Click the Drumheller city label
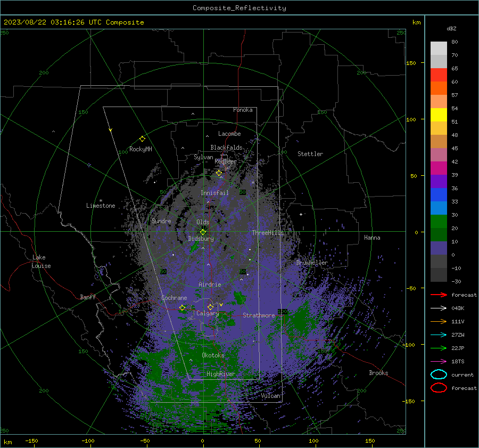The image size is (479, 448). click(311, 263)
